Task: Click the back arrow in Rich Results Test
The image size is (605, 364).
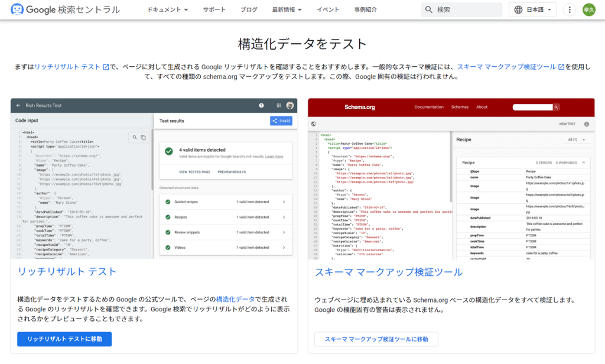Action: pos(18,105)
